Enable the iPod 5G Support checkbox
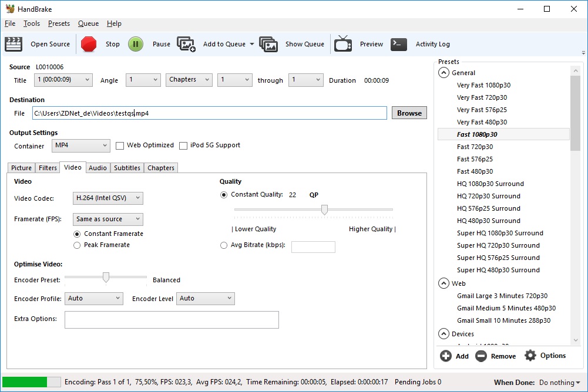 click(x=183, y=146)
